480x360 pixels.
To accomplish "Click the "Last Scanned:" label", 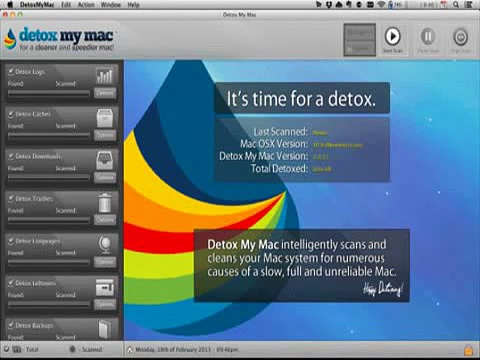I will 280,132.
